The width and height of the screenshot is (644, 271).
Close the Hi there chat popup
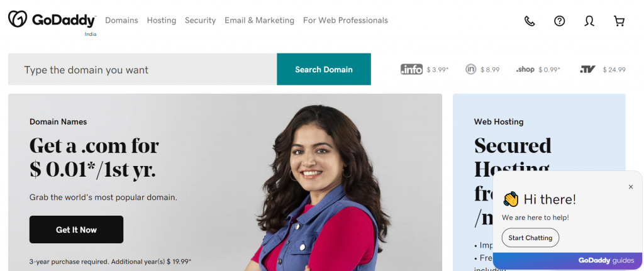[x=631, y=187]
